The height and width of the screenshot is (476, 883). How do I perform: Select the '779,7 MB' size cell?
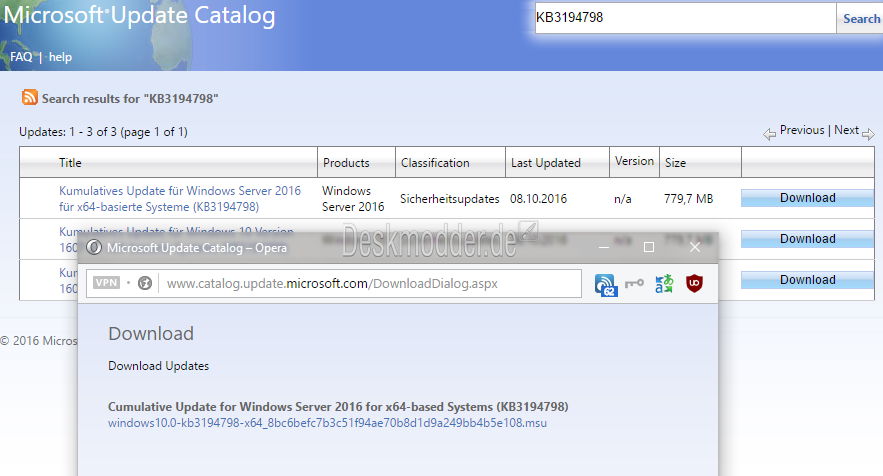pyautogui.click(x=688, y=199)
